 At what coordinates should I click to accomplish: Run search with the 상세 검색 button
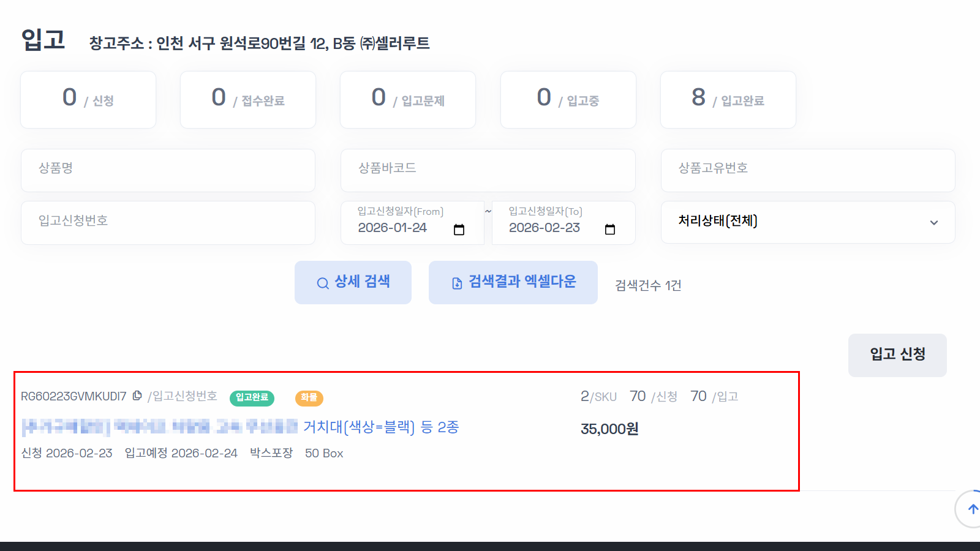(x=353, y=282)
